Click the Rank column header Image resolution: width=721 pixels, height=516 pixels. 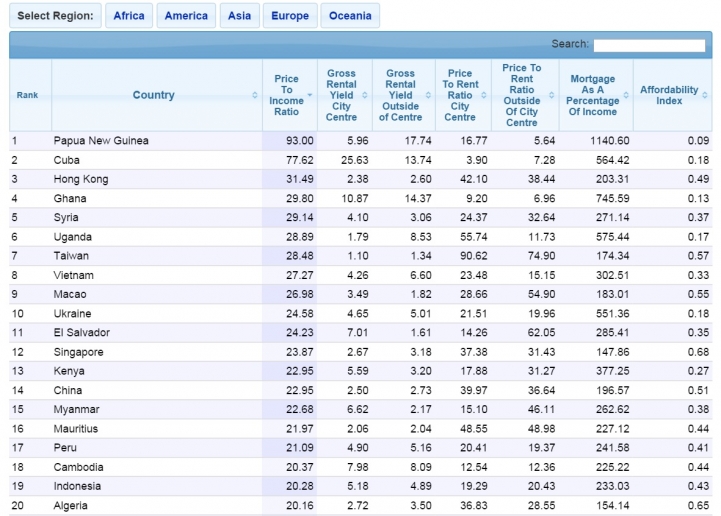[x=30, y=95]
